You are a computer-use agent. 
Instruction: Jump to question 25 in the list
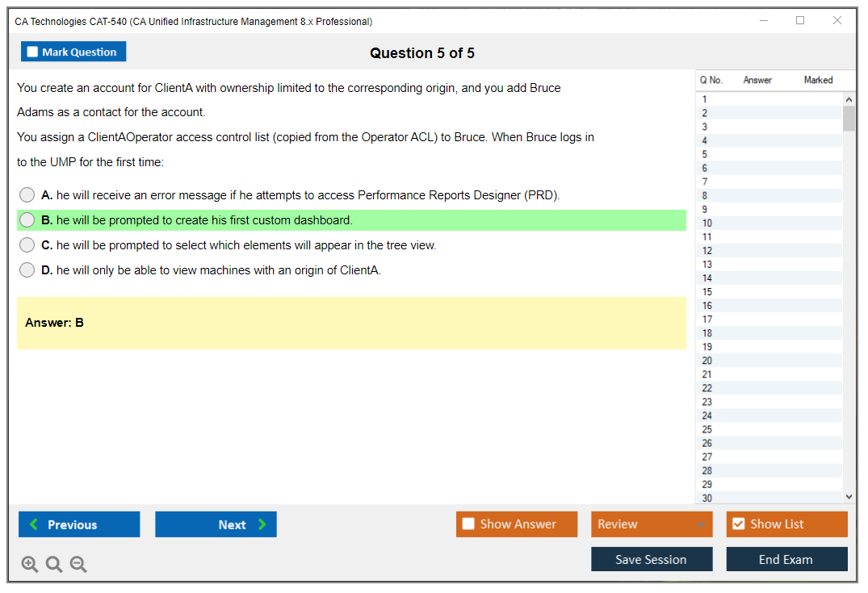[707, 429]
